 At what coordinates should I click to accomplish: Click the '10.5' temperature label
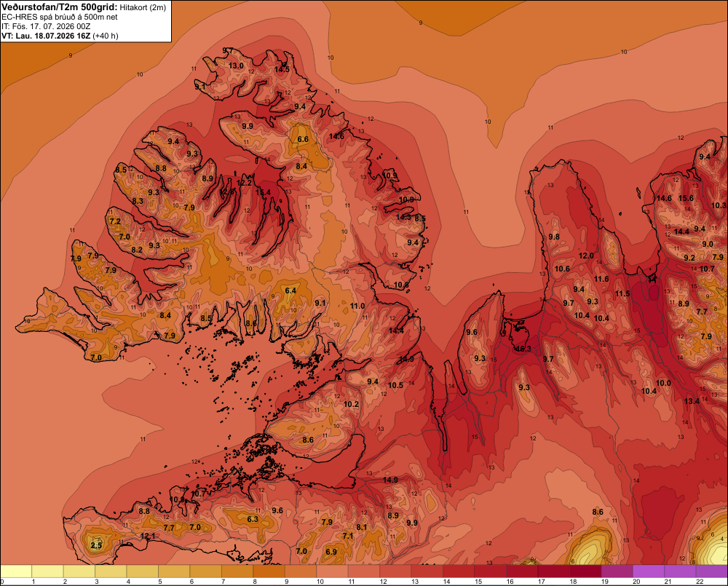pyautogui.click(x=395, y=385)
